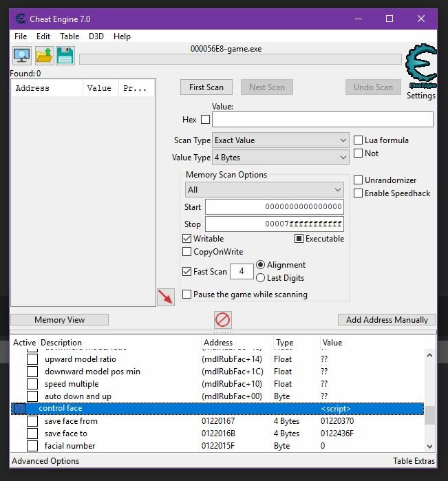Expand the memory region All dropdown
Screen dimensions: 448x481
point(264,190)
